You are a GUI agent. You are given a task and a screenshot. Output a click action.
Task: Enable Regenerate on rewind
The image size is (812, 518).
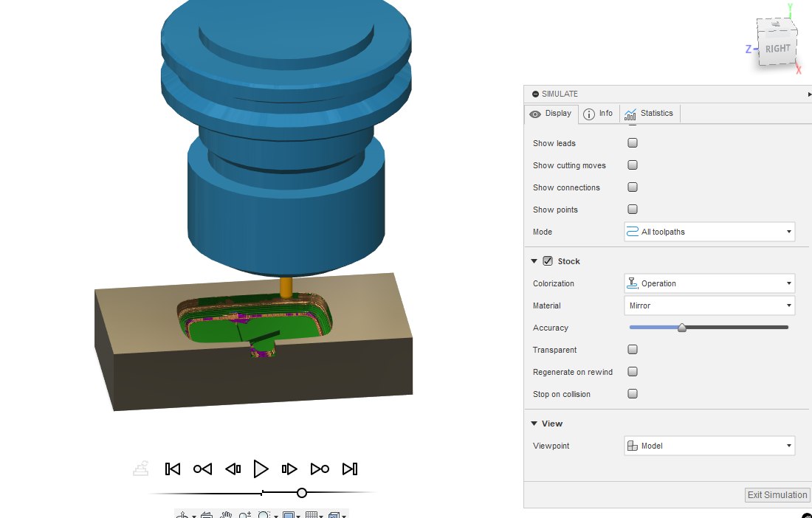point(633,372)
